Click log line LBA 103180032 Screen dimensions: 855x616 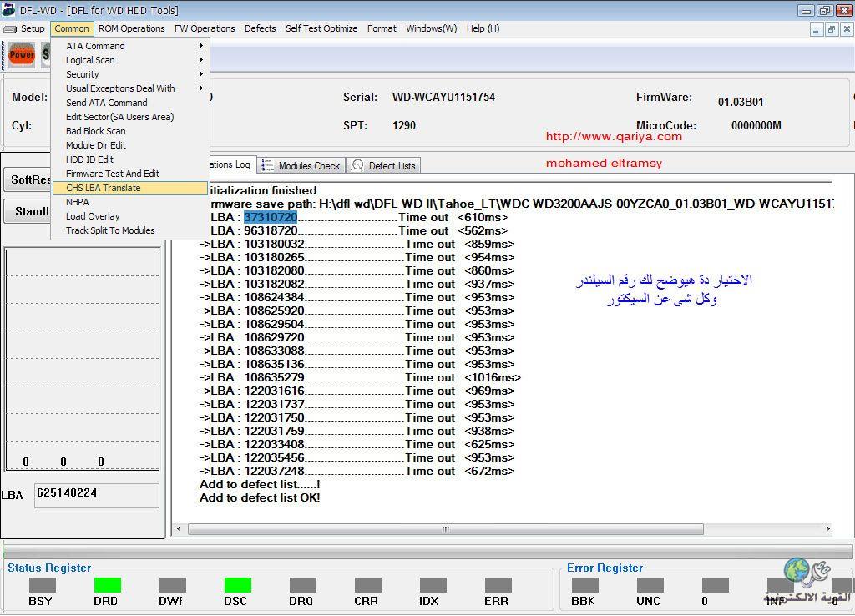coord(357,244)
